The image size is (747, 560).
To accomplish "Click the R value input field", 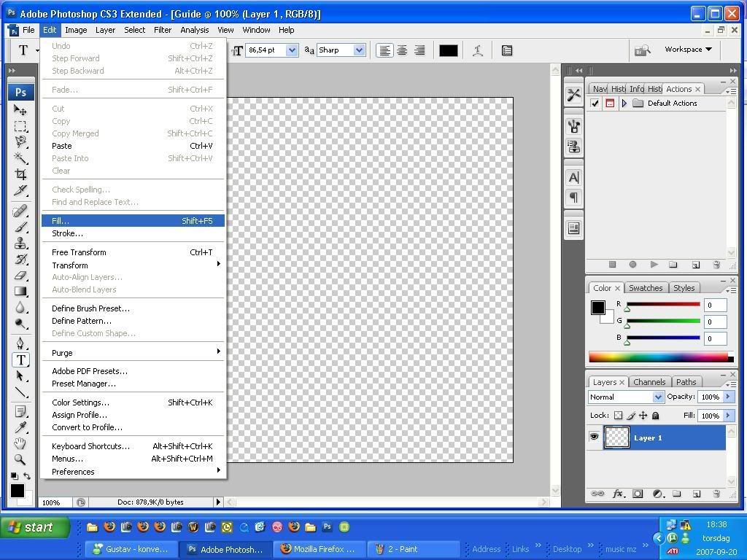I will pyautogui.click(x=715, y=306).
